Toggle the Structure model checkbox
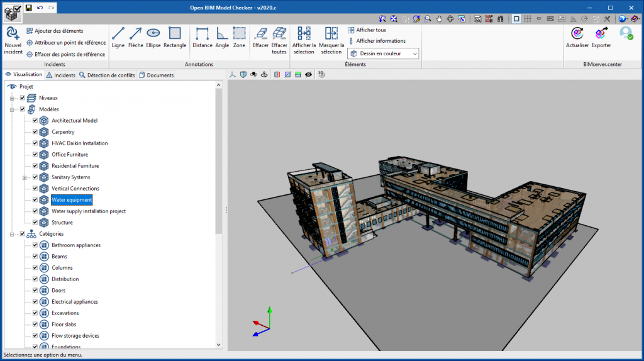The width and height of the screenshot is (644, 361). (x=35, y=223)
